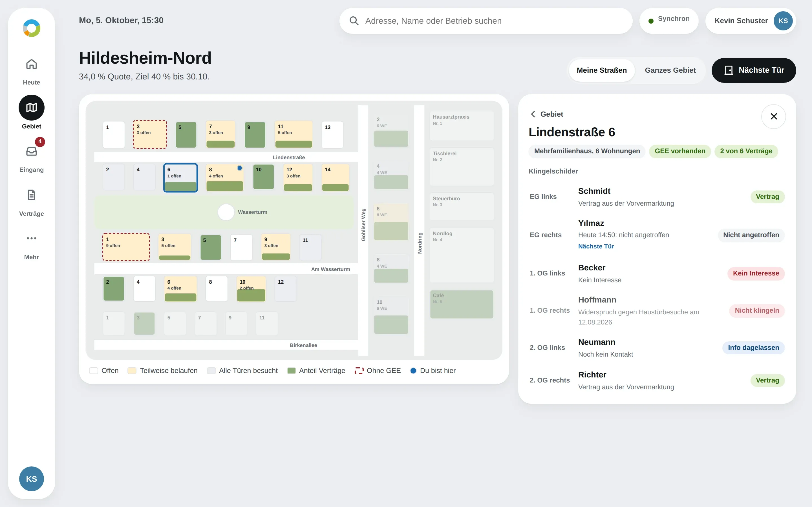Focus the address search field
Image resolution: width=812 pixels, height=507 pixels.
coord(486,21)
